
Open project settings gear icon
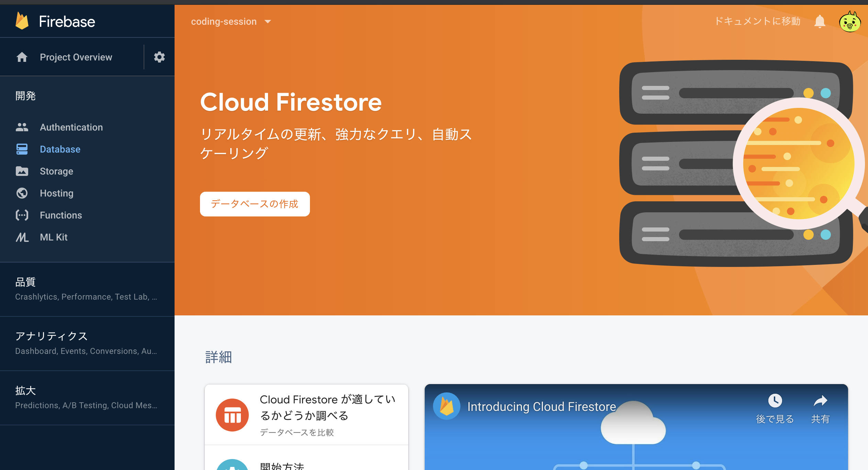[159, 57]
